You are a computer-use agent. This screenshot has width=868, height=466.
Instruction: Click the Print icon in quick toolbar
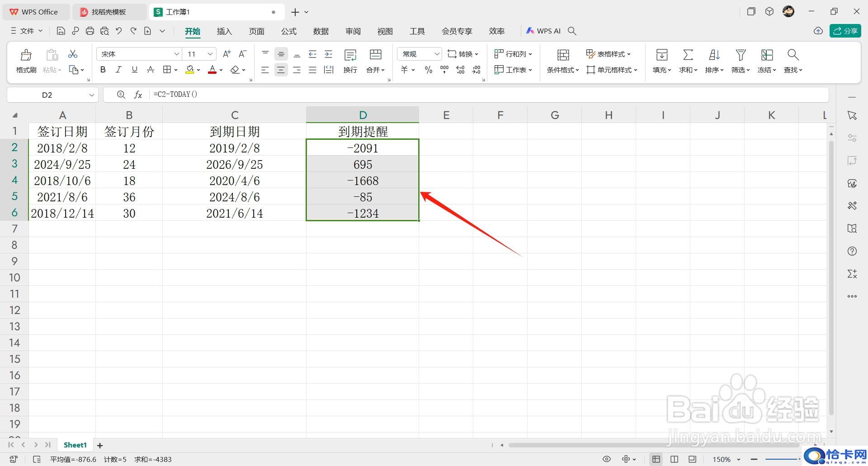point(90,31)
